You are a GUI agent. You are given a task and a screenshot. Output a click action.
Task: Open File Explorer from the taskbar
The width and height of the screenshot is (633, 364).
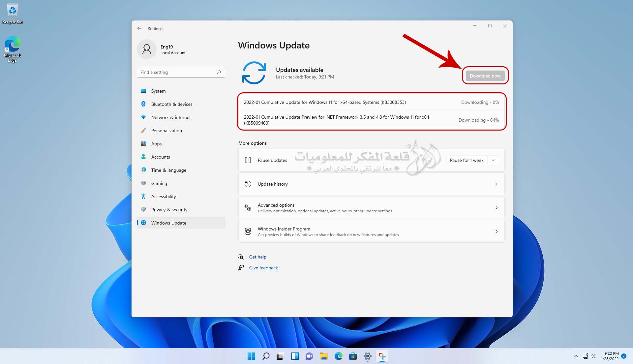coord(324,356)
